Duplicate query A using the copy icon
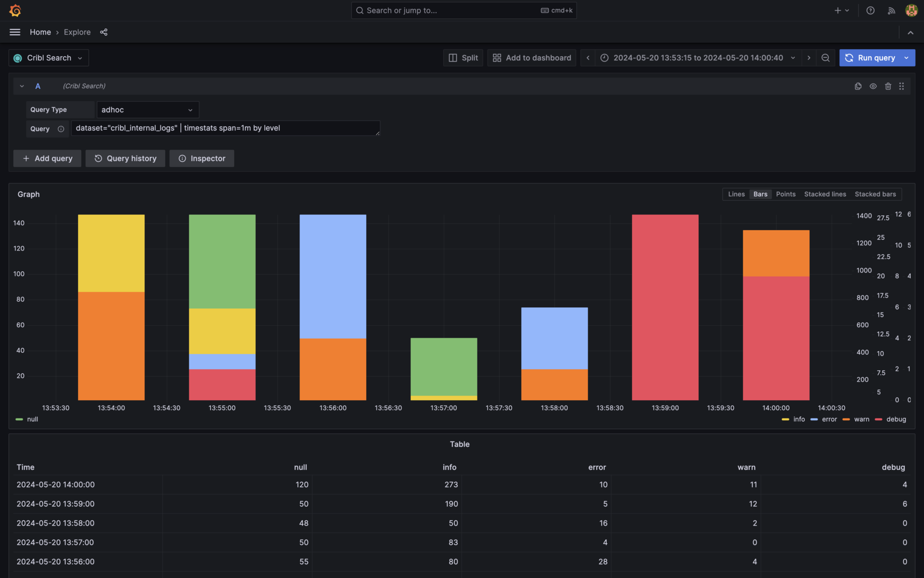Image resolution: width=924 pixels, height=578 pixels. 858,86
